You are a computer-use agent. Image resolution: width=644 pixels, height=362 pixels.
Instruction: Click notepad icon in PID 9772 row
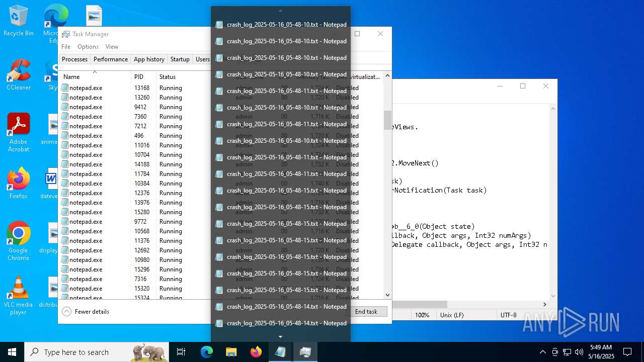tap(64, 221)
